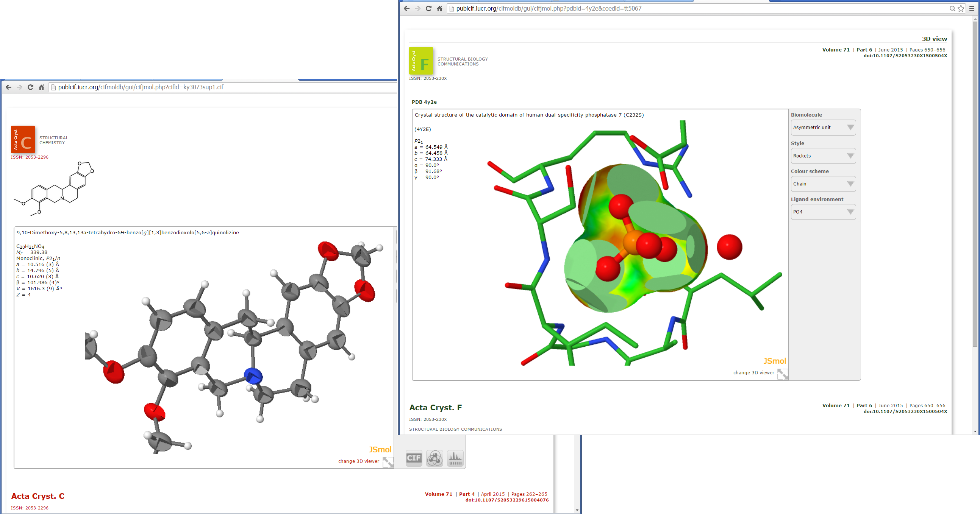
Task: Click the 'Acta Cryst. F' footer heading
Action: (x=435, y=408)
